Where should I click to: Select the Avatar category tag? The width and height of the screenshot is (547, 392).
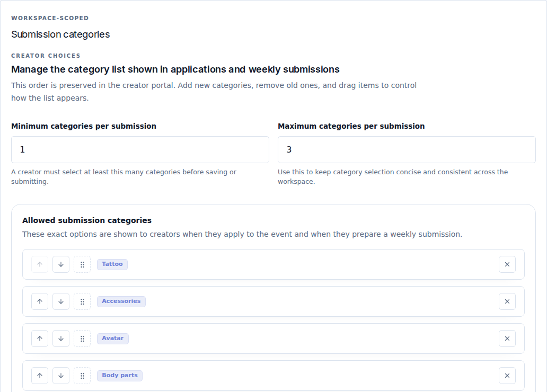[x=113, y=338]
